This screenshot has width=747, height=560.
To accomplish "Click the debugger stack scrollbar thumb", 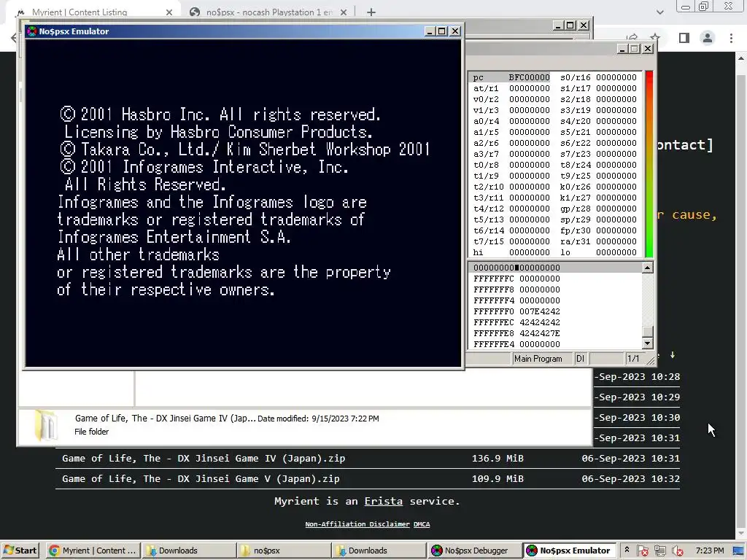I will [647, 332].
